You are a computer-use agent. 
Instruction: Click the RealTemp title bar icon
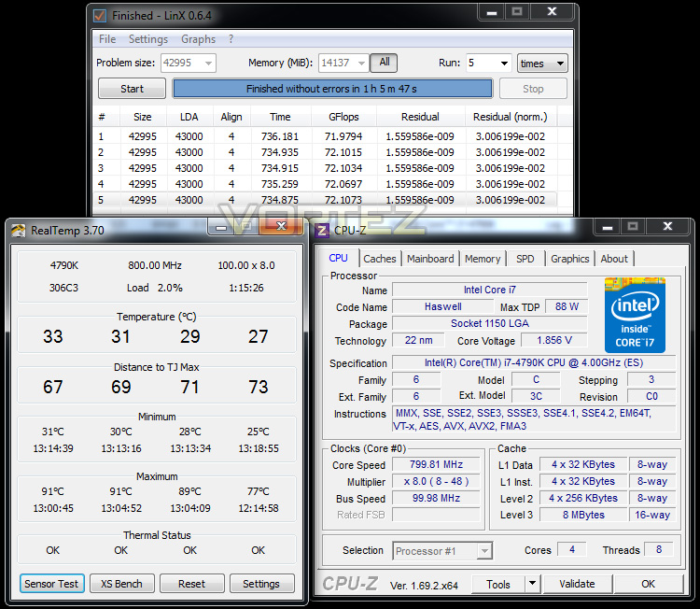click(x=19, y=231)
